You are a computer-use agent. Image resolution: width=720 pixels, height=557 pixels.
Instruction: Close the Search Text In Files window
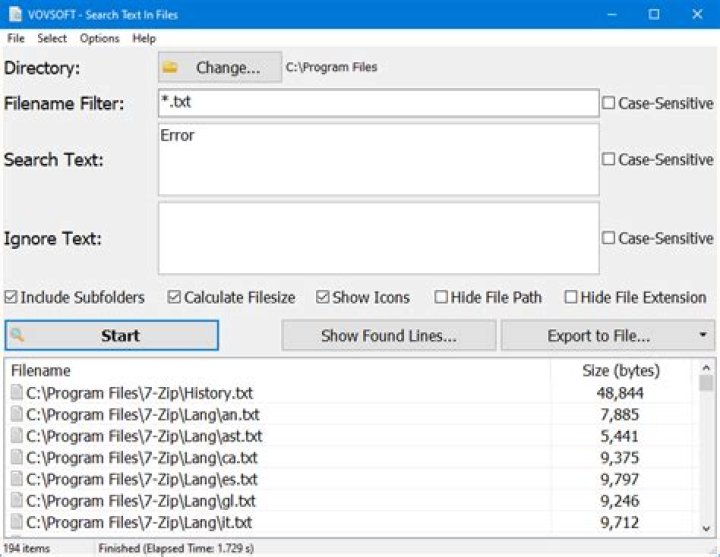(697, 14)
